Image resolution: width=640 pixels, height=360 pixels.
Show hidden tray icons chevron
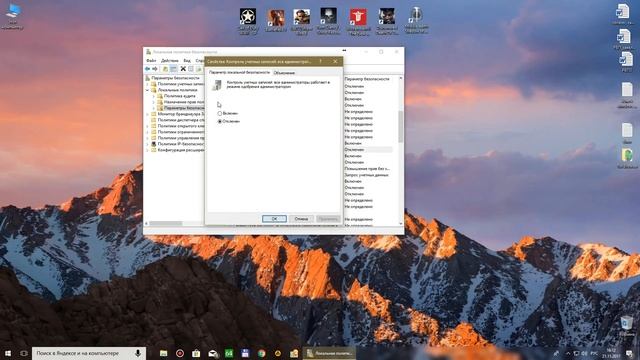(568, 353)
